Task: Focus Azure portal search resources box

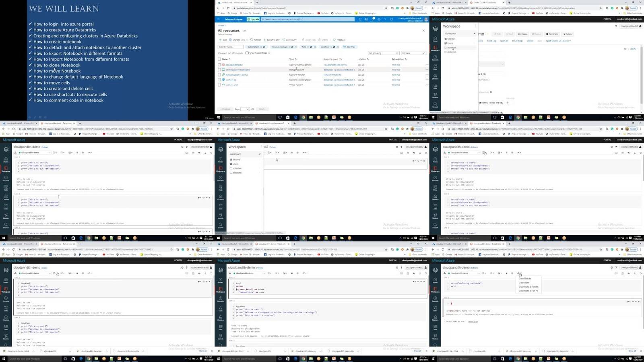Action: pos(308,19)
